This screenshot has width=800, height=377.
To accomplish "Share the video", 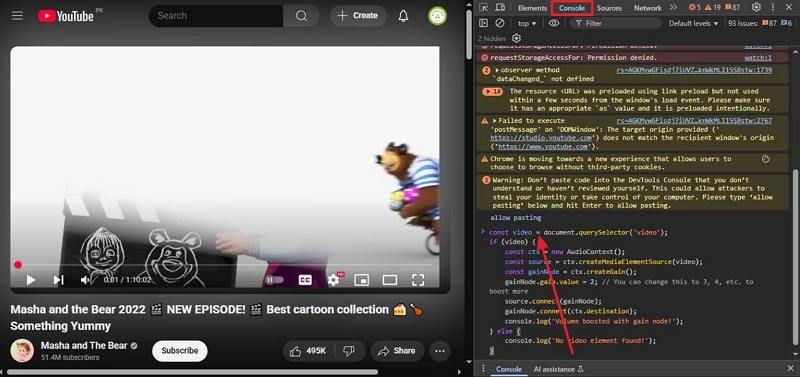I will tap(396, 351).
